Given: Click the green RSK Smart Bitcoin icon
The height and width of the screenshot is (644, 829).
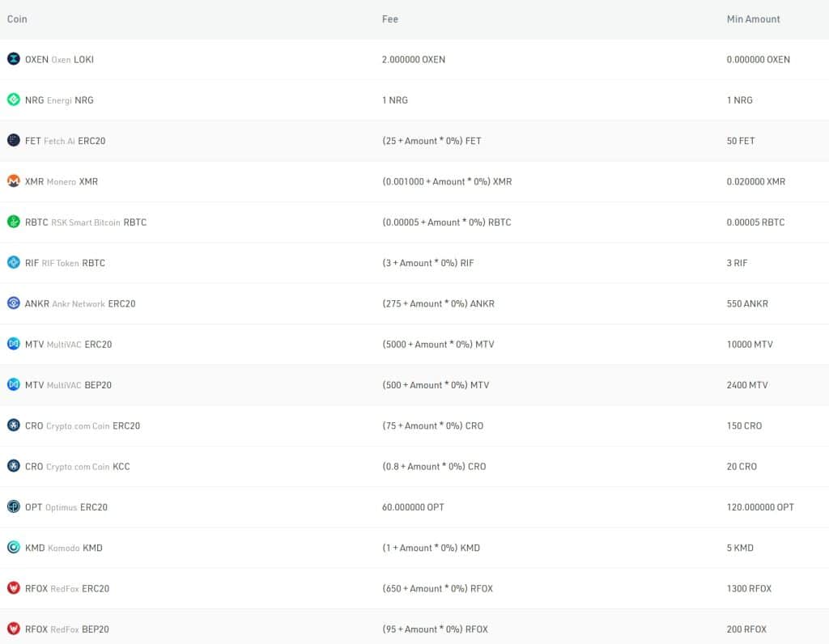Looking at the screenshot, I should [x=14, y=222].
